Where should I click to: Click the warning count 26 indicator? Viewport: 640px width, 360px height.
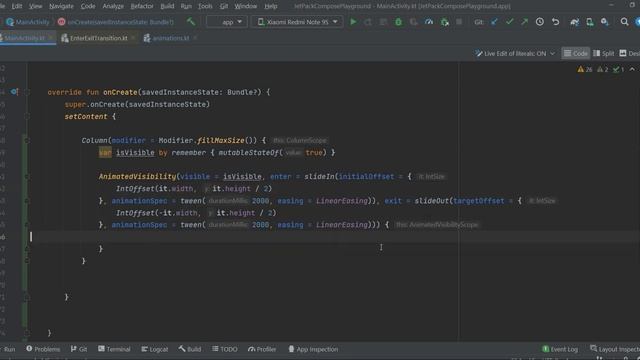pyautogui.click(x=584, y=69)
